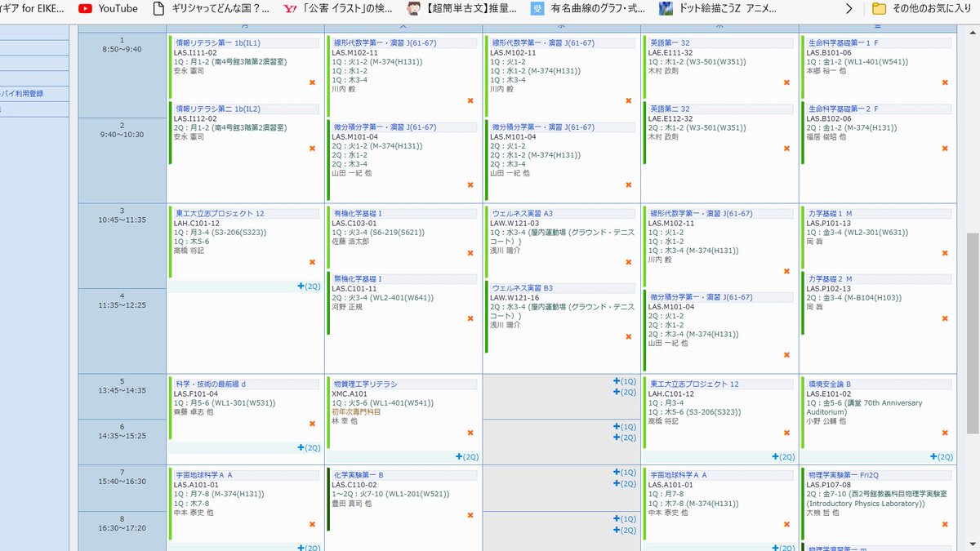
Task: Click instructor name 豊田 真司 他
Action: [352, 504]
